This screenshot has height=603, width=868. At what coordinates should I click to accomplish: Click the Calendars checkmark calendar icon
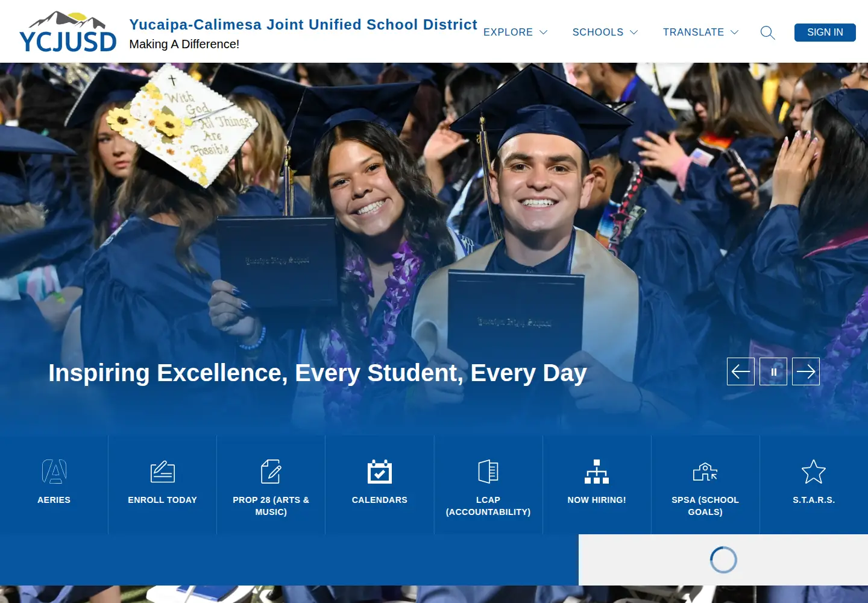(x=380, y=472)
